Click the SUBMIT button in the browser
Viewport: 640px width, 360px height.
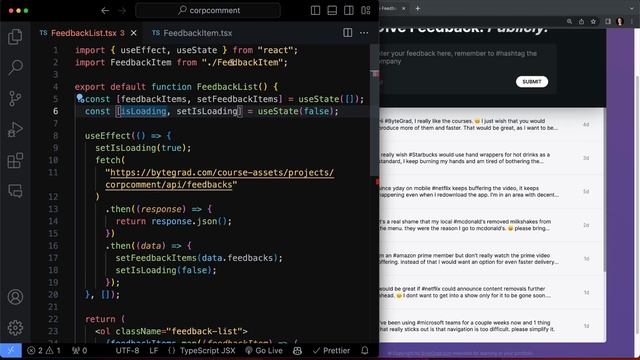click(532, 82)
